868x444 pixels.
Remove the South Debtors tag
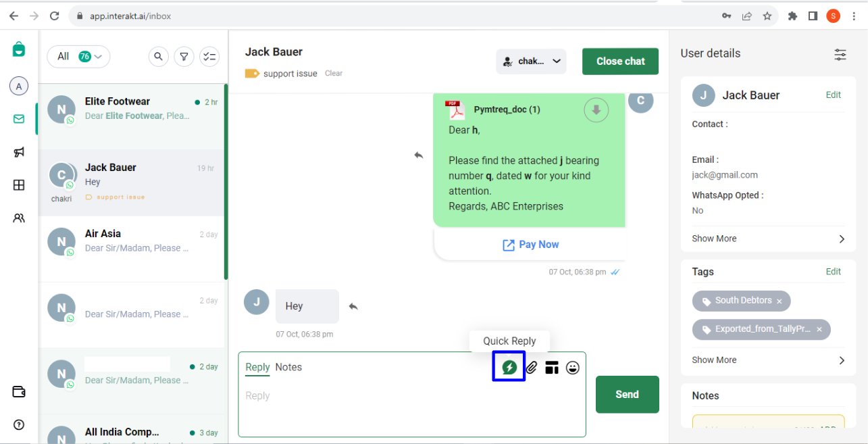point(779,301)
